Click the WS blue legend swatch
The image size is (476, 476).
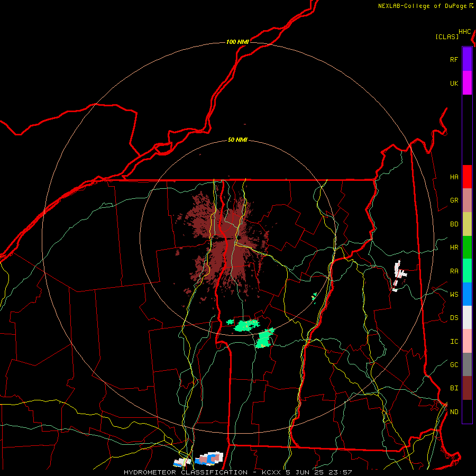pyautogui.click(x=467, y=294)
